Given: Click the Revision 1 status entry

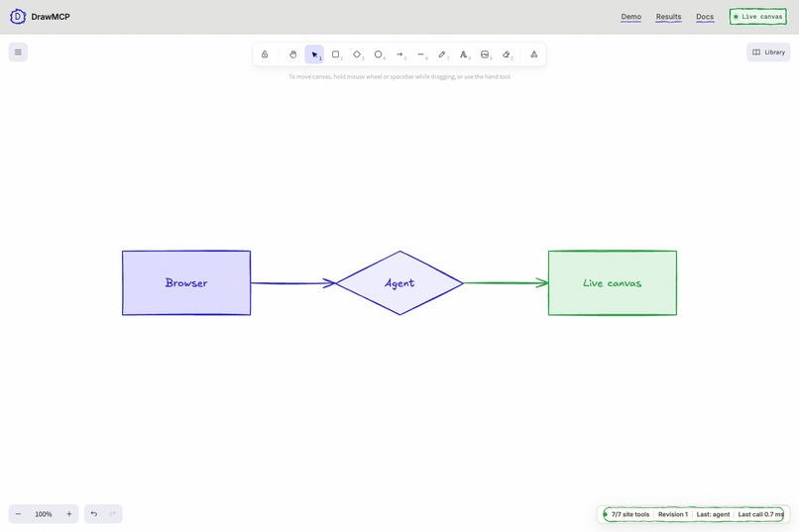Looking at the screenshot, I should point(673,514).
